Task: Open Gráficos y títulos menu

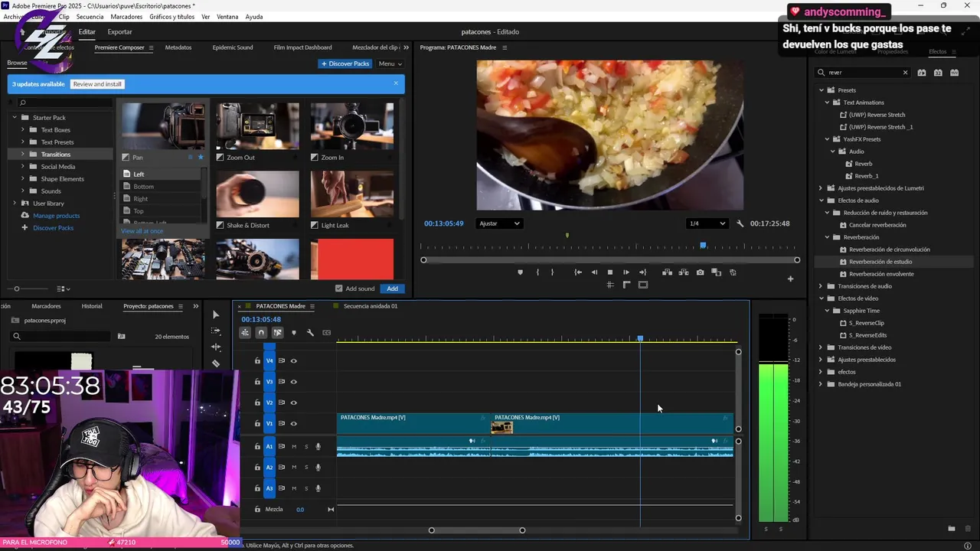Action: [x=171, y=17]
